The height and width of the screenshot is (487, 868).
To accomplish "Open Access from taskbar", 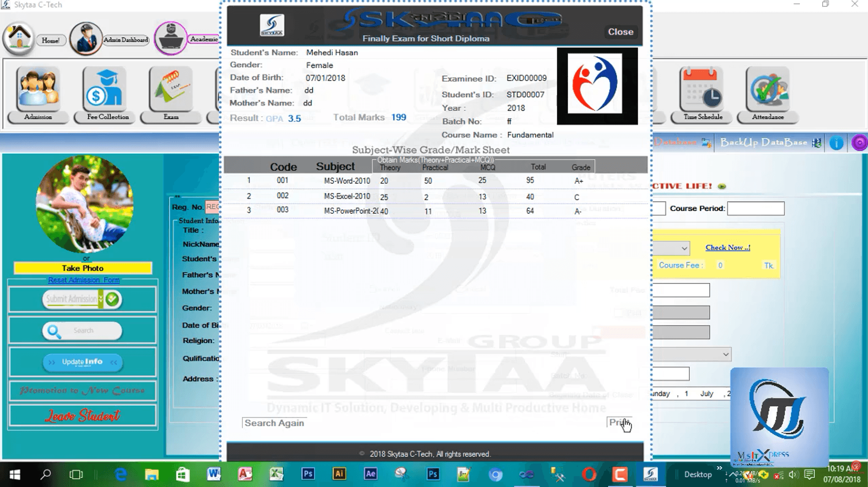I will pyautogui.click(x=245, y=475).
